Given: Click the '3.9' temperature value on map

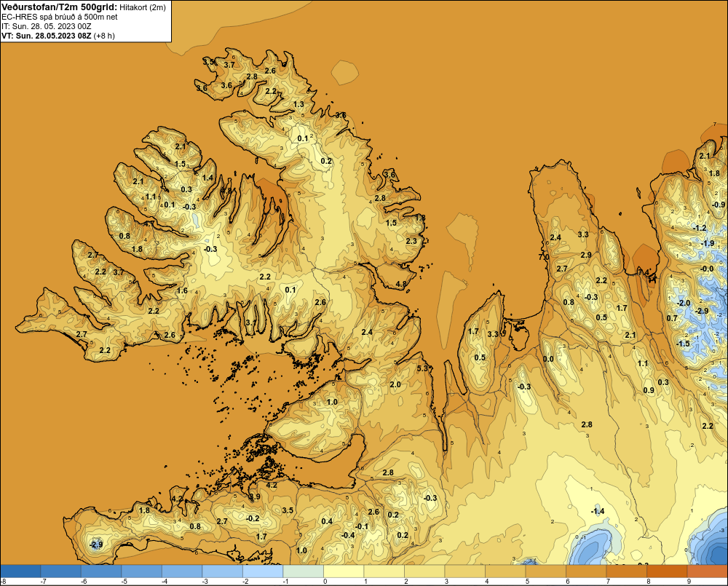Looking at the screenshot, I should [255, 496].
